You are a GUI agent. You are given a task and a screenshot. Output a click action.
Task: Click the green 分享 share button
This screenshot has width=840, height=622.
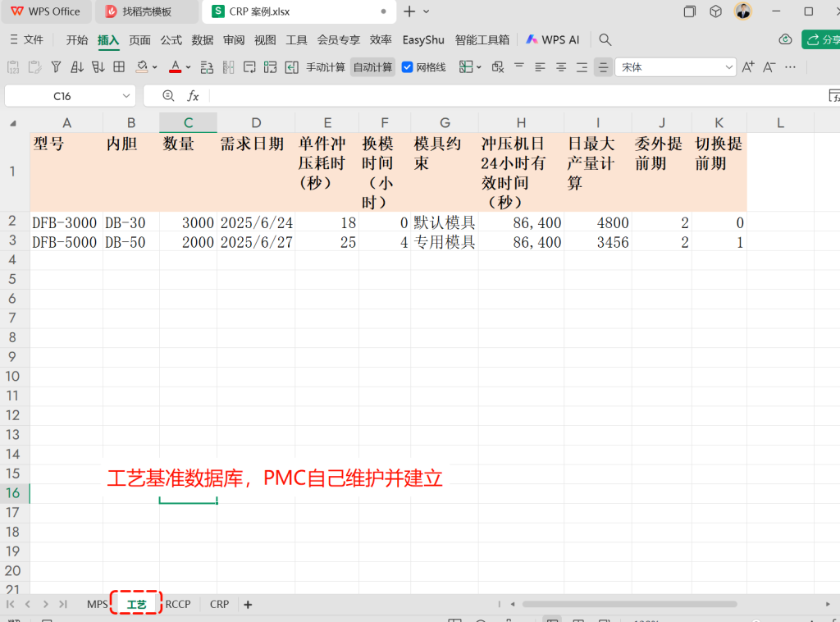pos(820,39)
